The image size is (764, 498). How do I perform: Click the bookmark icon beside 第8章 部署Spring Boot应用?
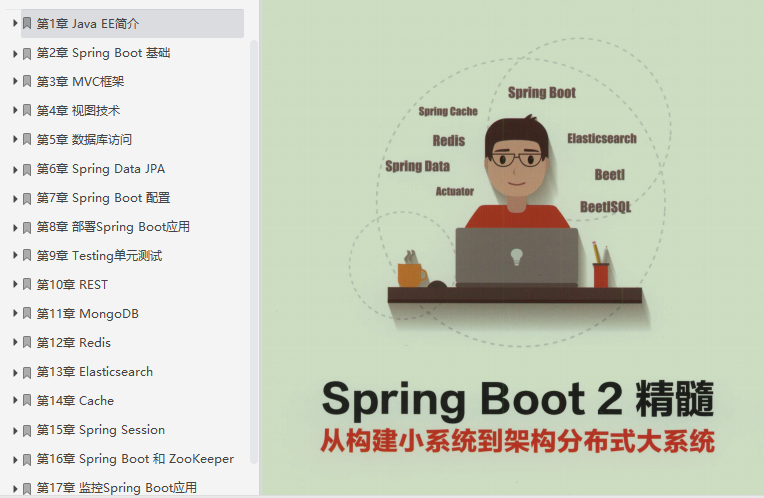[27, 228]
